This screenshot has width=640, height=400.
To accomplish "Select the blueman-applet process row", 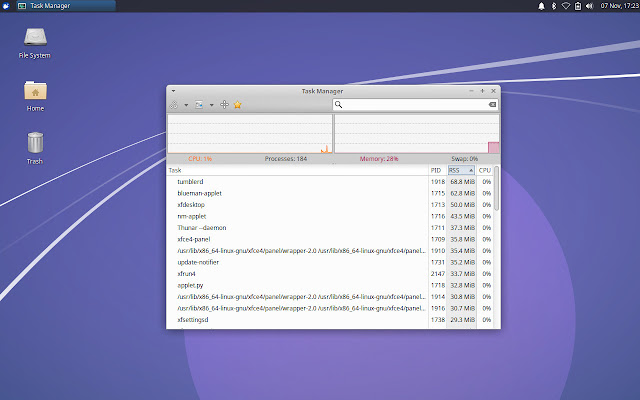I will pos(330,193).
